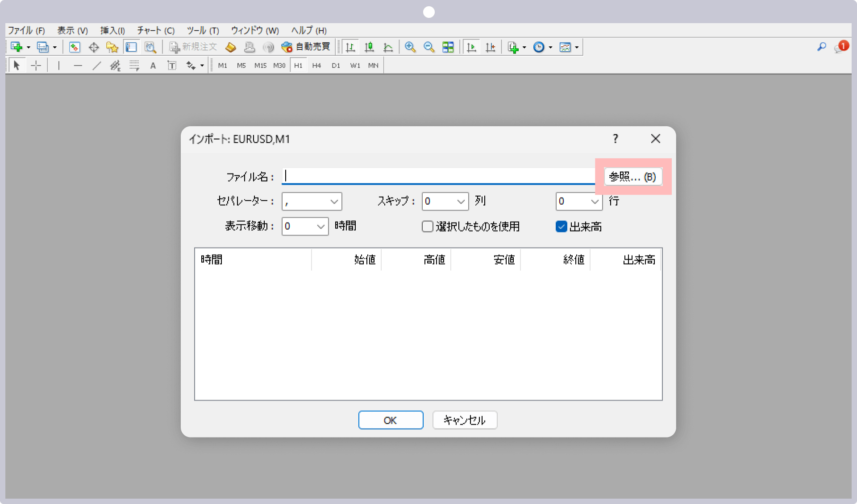Select the Equidistant Channel tool
Screen dimensions: 857x504
point(115,66)
